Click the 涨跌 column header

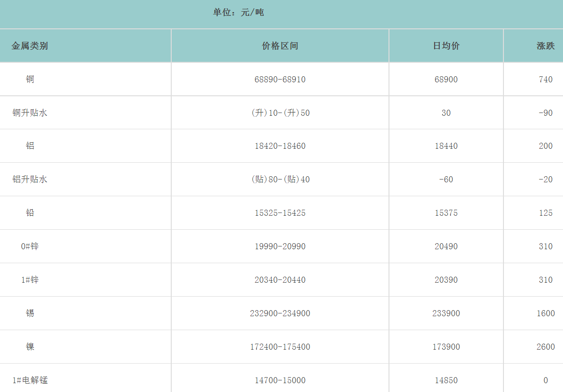(545, 46)
